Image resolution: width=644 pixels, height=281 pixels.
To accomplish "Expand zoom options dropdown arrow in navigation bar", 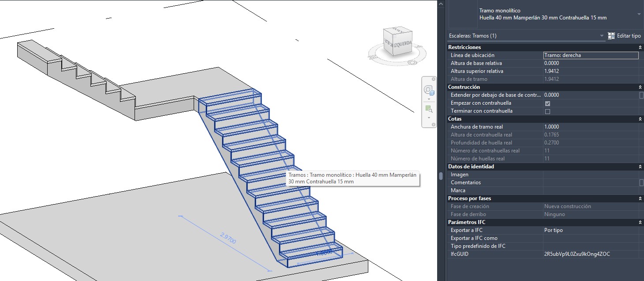I will click(x=429, y=118).
